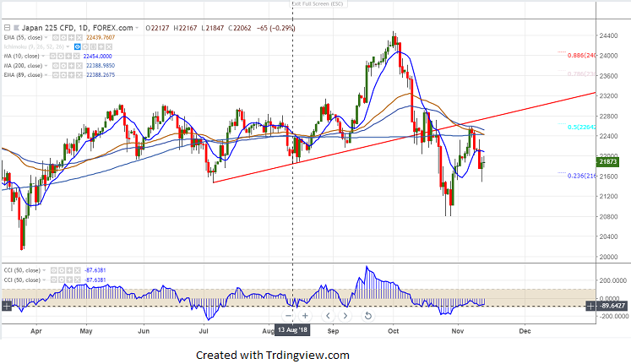Open settings for EMA (55, close)
Viewport: 631px width, 364px height.
(63, 37)
